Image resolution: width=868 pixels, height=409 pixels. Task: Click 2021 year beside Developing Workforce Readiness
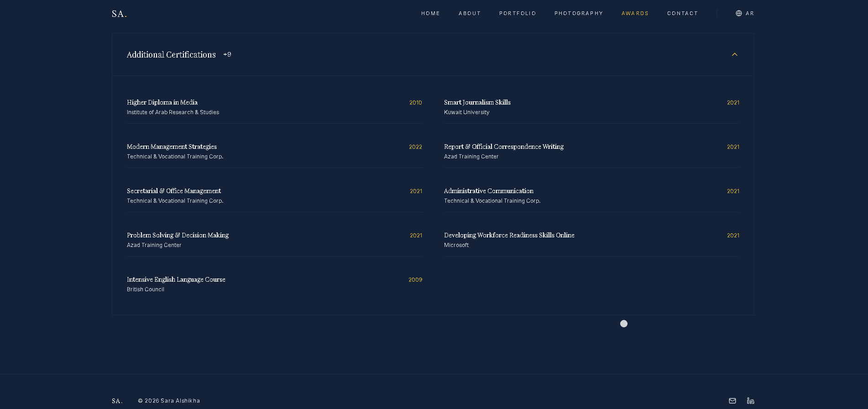(733, 236)
